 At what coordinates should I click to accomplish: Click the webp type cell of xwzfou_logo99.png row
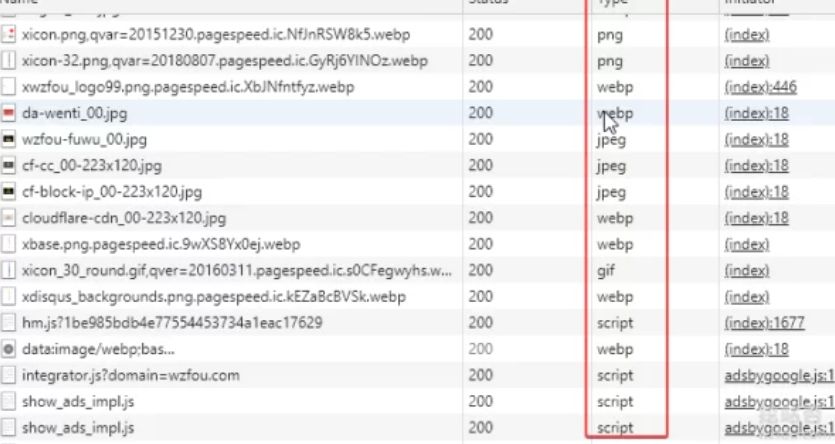click(x=615, y=87)
